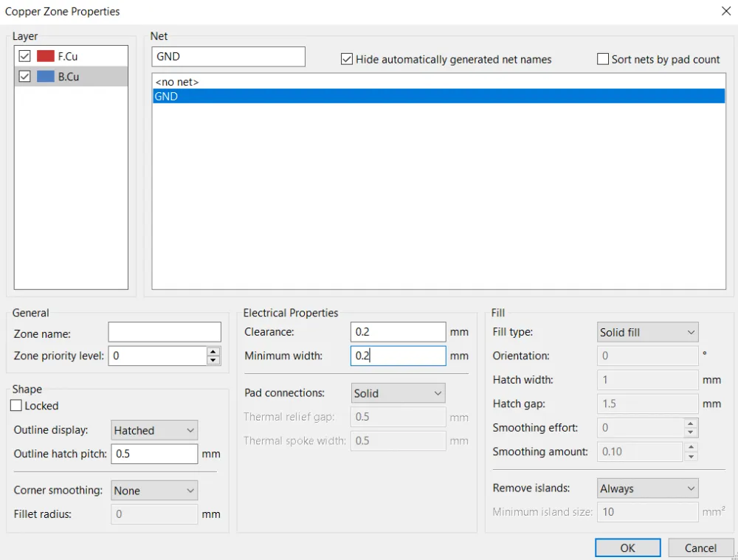Select GND in the net list

pos(167,96)
